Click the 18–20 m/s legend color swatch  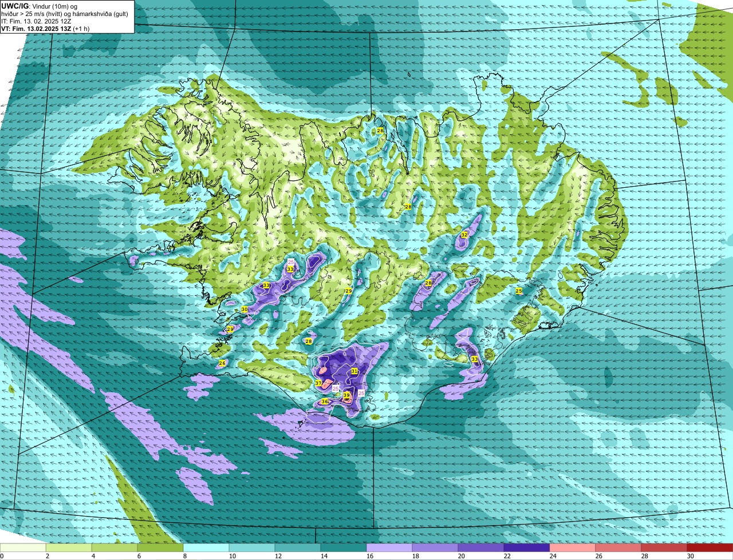pos(435,548)
